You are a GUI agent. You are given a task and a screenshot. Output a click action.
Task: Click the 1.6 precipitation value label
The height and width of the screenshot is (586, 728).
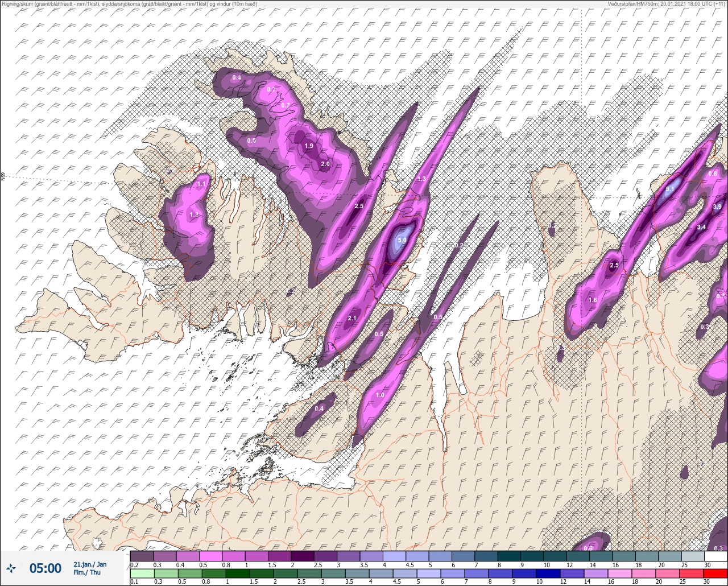[593, 300]
